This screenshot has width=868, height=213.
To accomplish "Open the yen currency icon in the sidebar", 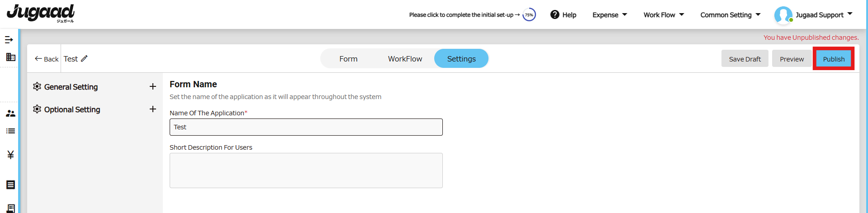I will [10, 155].
